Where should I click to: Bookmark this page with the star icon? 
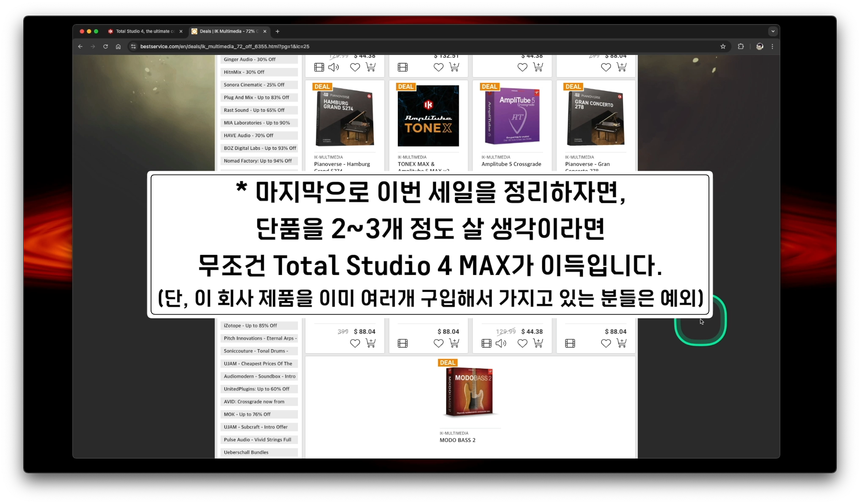723,47
